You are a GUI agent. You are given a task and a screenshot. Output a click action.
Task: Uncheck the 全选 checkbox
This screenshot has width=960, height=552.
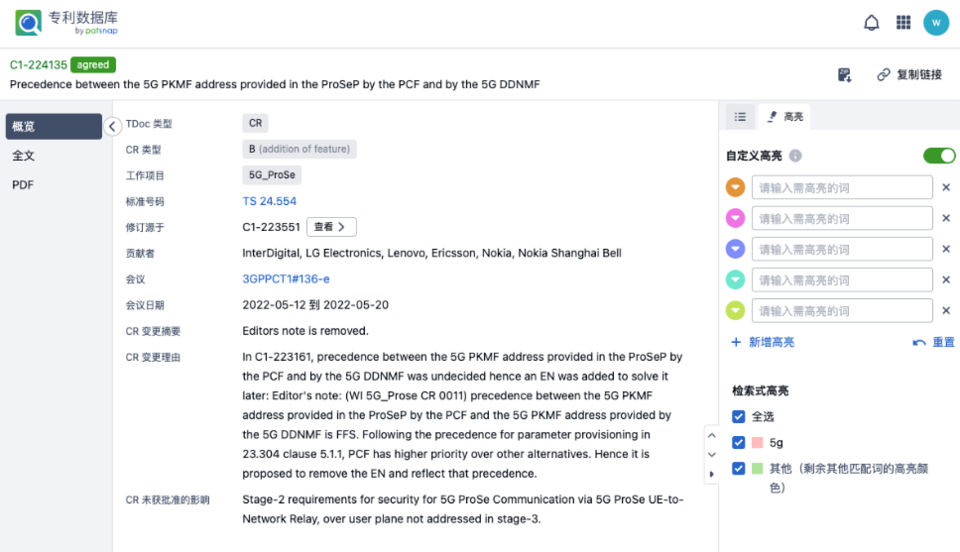click(x=738, y=416)
